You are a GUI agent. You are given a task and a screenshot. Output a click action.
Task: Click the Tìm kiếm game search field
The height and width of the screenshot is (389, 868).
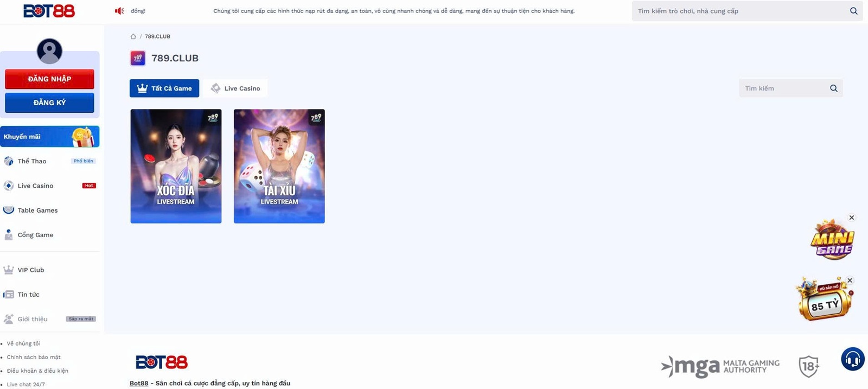[x=783, y=88]
